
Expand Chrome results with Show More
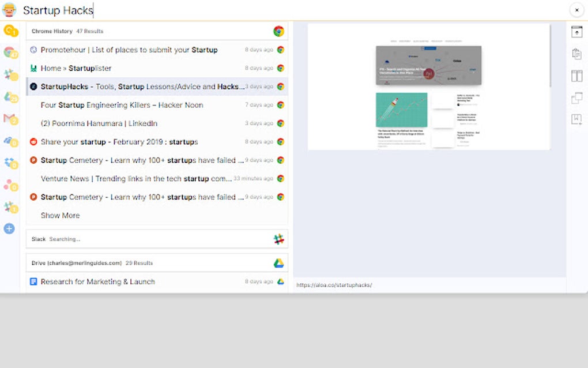[61, 215]
